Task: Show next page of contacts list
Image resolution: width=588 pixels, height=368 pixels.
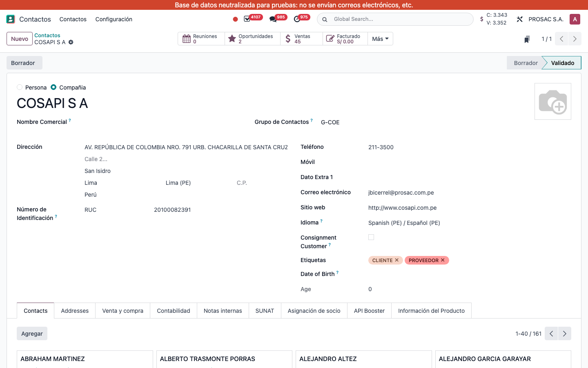Action: pyautogui.click(x=565, y=334)
